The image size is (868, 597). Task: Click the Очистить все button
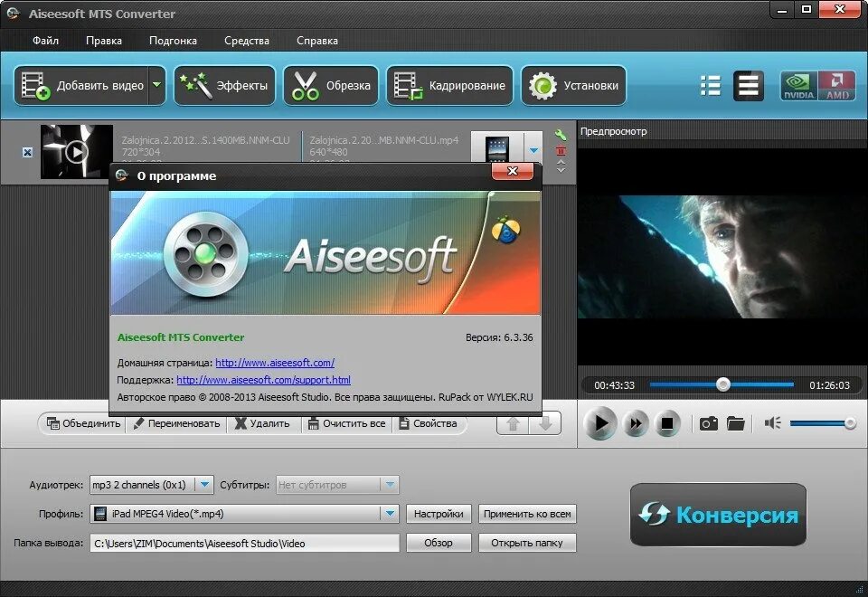click(x=347, y=423)
